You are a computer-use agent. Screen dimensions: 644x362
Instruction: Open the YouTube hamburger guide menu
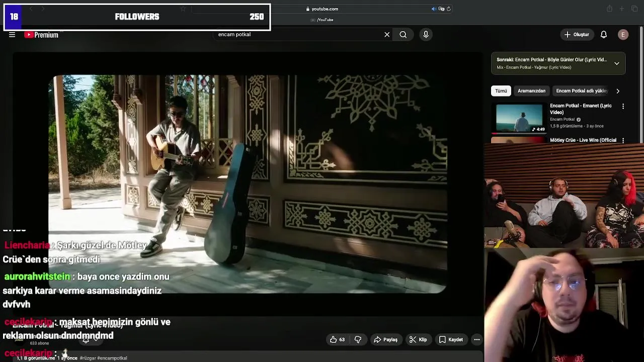(12, 35)
